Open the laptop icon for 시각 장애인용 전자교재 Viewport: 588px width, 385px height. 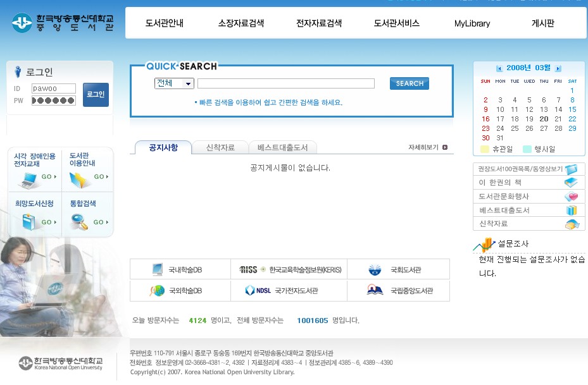coord(29,180)
